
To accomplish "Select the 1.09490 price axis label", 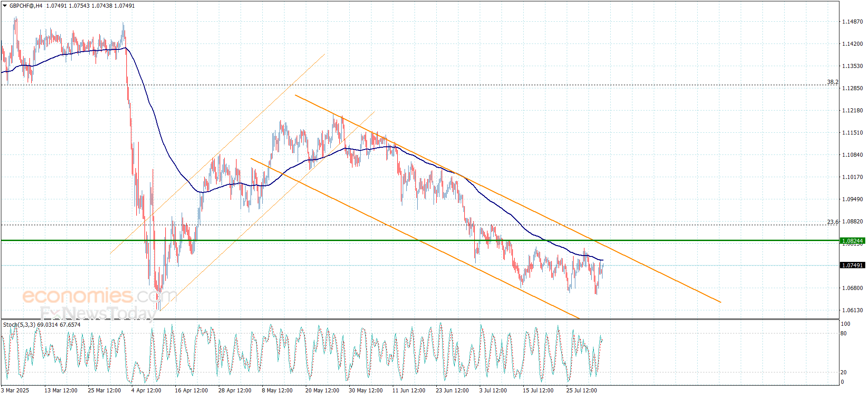I will pos(852,199).
